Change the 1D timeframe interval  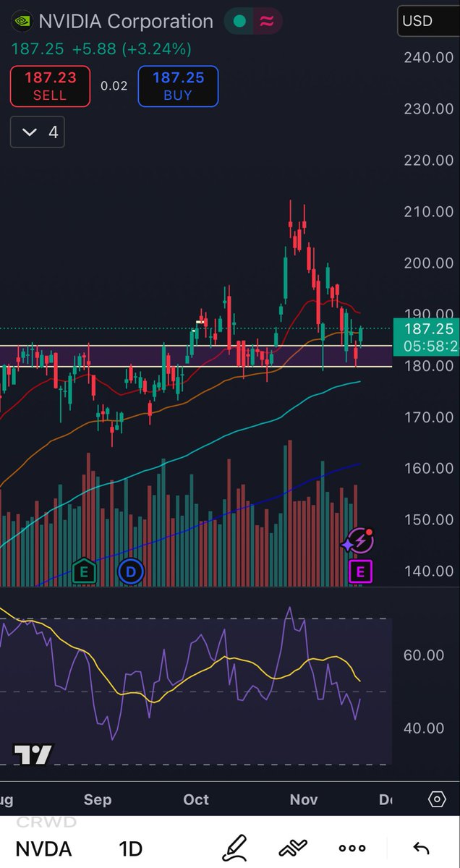(x=131, y=848)
